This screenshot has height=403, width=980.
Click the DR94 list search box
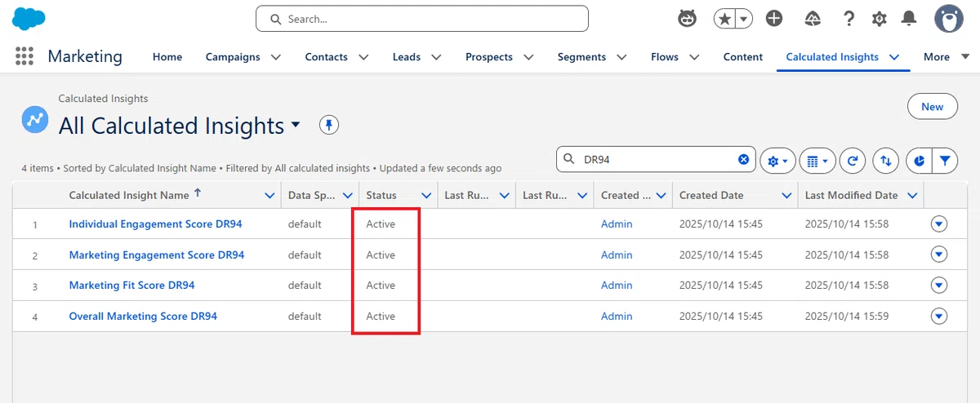point(656,160)
